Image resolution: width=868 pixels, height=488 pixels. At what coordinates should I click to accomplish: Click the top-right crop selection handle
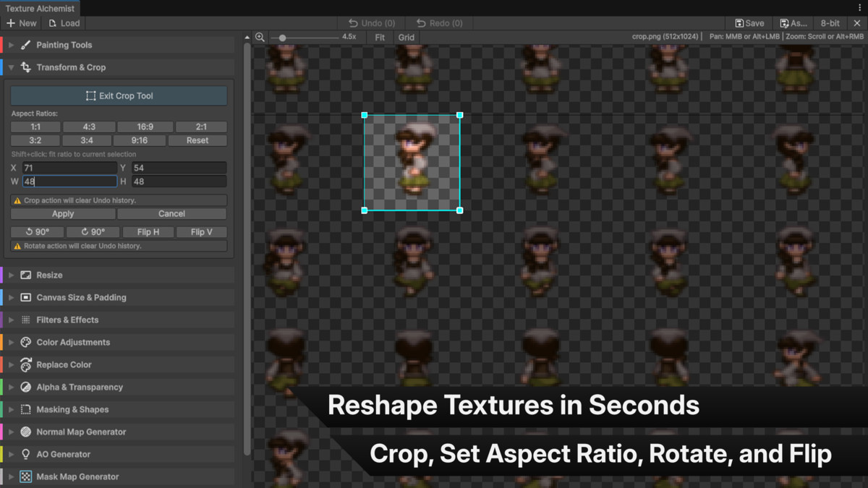click(460, 115)
